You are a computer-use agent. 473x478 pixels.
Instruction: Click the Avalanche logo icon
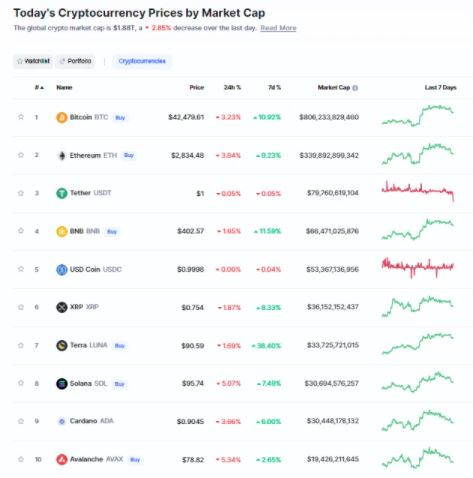pyautogui.click(x=62, y=460)
